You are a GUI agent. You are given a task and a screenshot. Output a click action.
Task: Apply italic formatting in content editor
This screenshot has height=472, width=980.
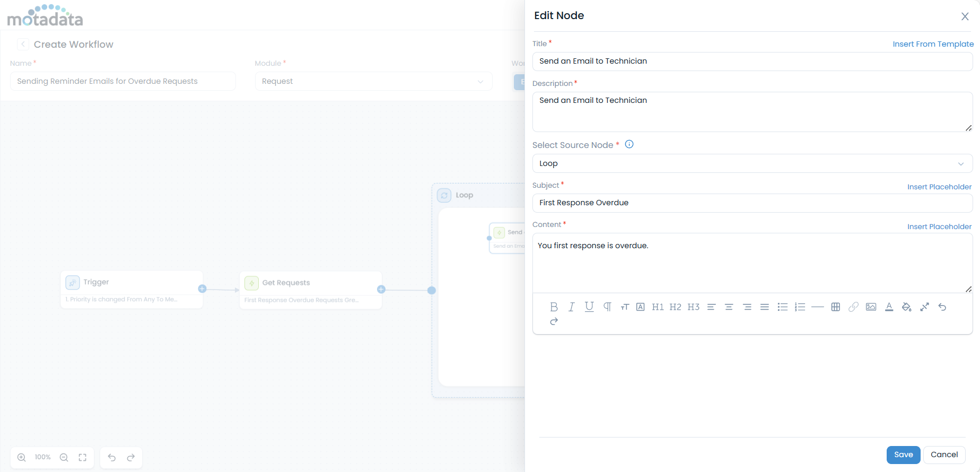(x=571, y=307)
